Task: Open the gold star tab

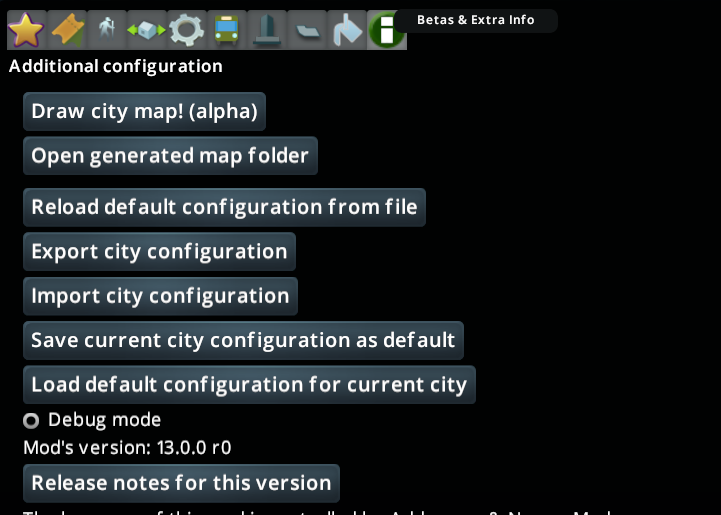Action: coord(26,30)
